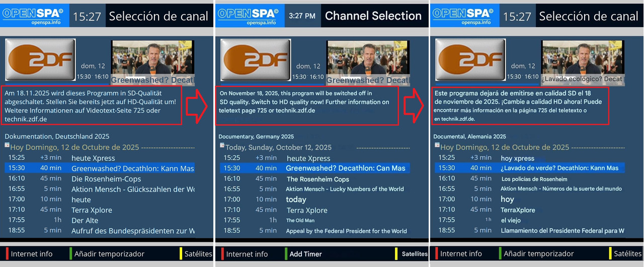The width and height of the screenshot is (644, 267).
Task: Select highlighted 'Greenwashed? Decathlon: Kann Mas' in left panel
Action: [100, 168]
